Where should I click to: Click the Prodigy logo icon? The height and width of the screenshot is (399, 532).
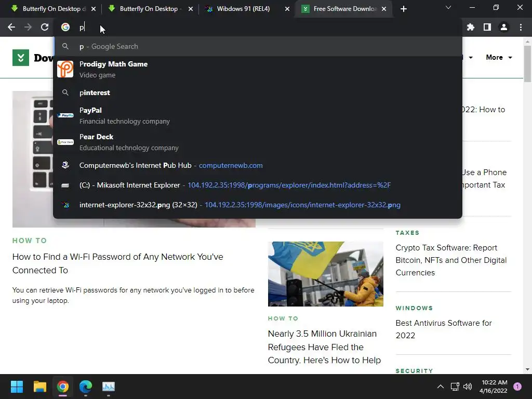tap(65, 69)
